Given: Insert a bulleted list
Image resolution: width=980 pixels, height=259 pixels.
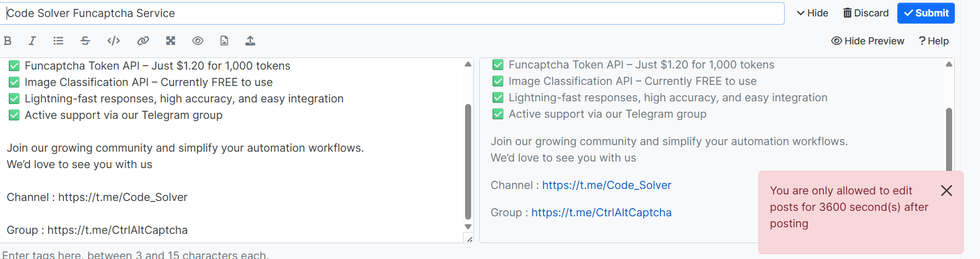Looking at the screenshot, I should (x=58, y=41).
